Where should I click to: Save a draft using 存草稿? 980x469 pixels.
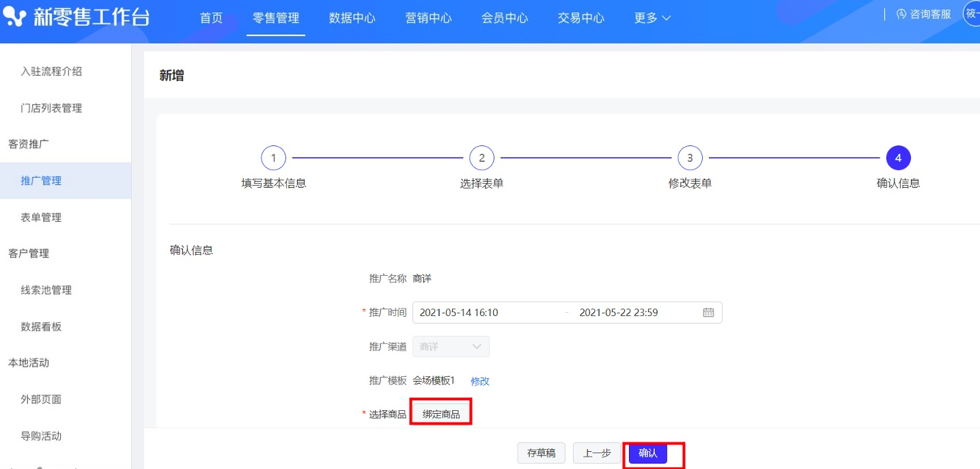click(x=541, y=453)
